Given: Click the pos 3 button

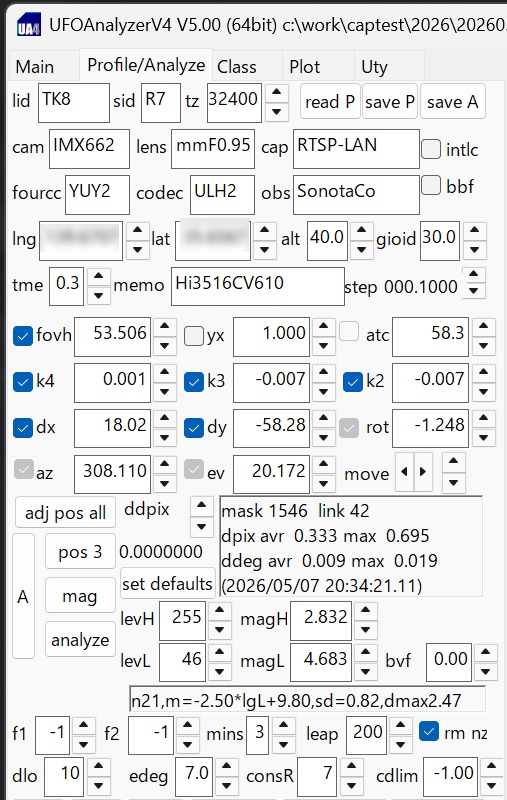Looking at the screenshot, I should 80,552.
